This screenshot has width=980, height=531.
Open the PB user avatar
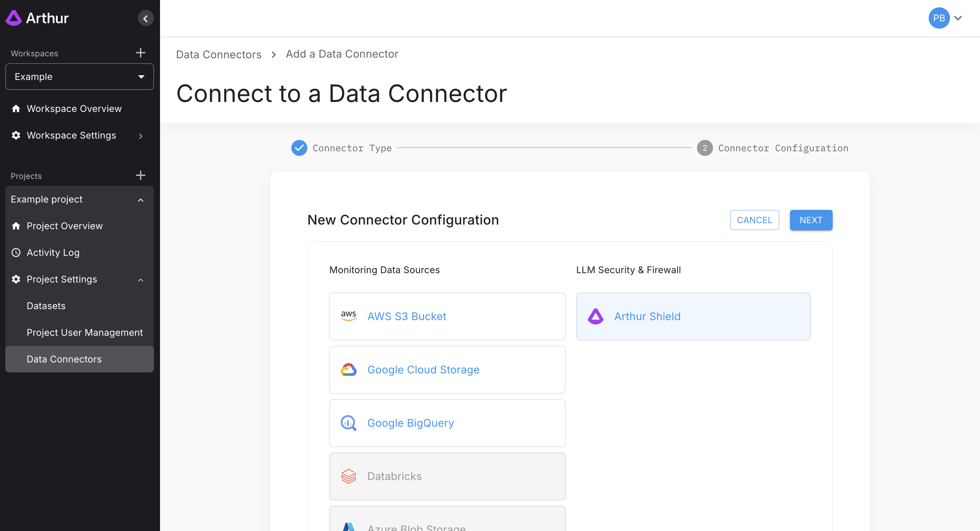[x=939, y=18]
